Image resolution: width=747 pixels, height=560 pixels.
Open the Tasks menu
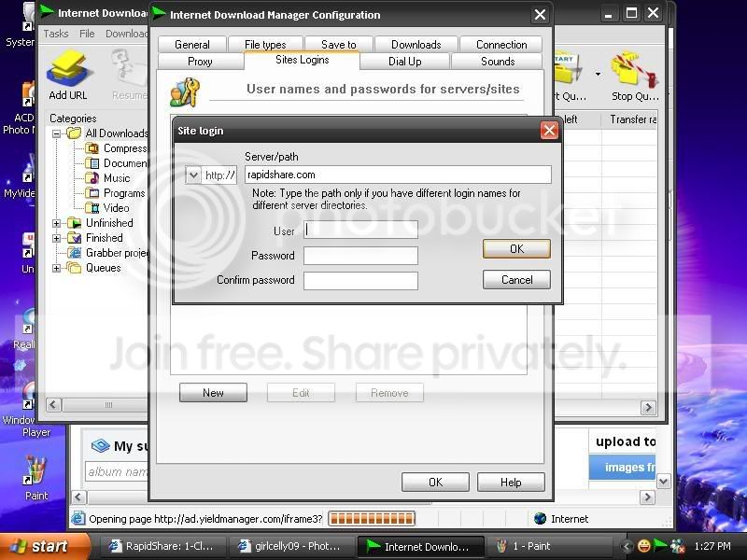[x=56, y=34]
